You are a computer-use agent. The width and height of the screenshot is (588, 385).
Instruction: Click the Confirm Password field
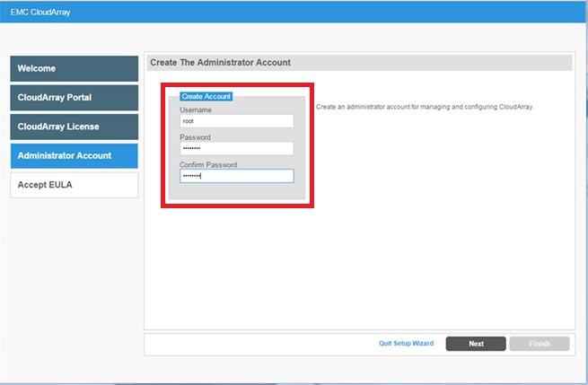pyautogui.click(x=237, y=176)
